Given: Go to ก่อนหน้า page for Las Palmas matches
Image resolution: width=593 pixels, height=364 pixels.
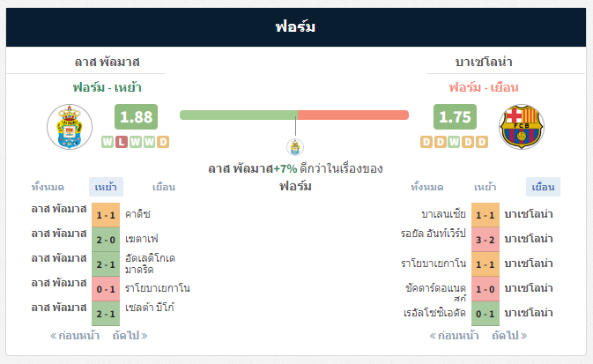Looking at the screenshot, I should (x=75, y=336).
